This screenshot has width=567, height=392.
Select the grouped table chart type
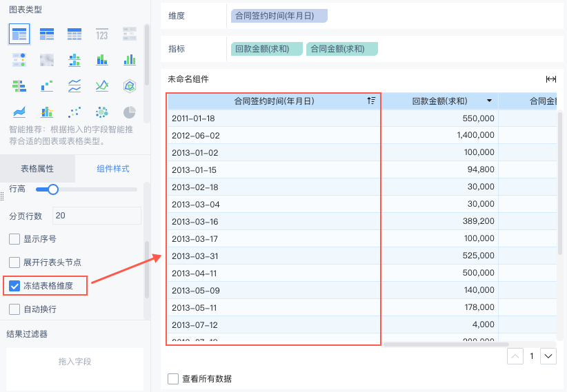(x=19, y=34)
